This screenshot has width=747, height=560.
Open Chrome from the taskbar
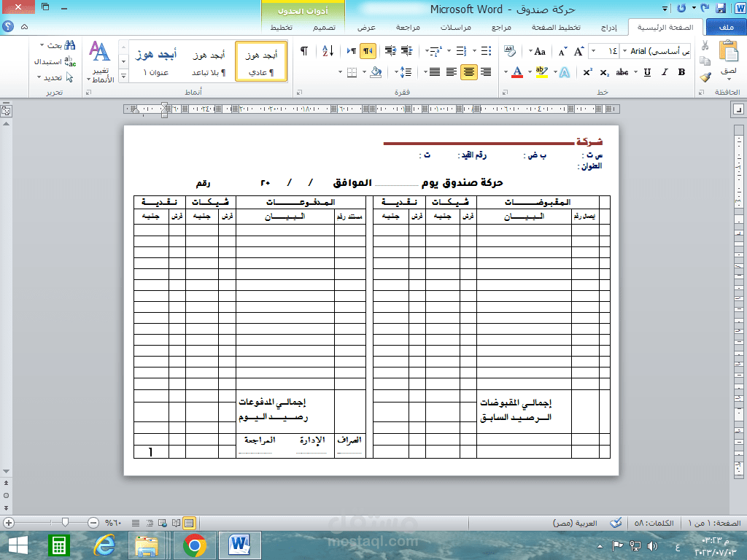point(194,545)
